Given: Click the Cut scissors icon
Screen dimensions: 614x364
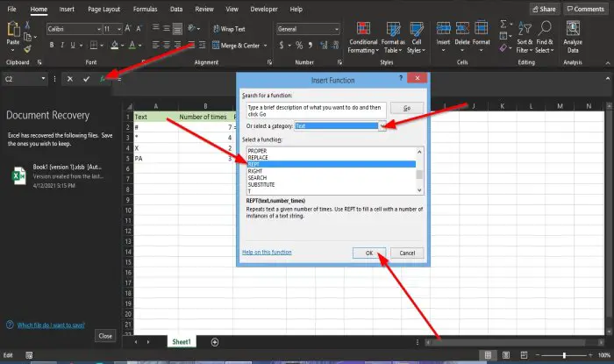Looking at the screenshot, I should coord(27,25).
